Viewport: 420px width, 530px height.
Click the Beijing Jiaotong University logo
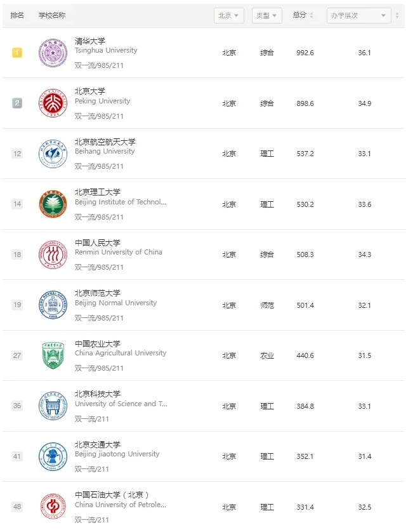53,456
